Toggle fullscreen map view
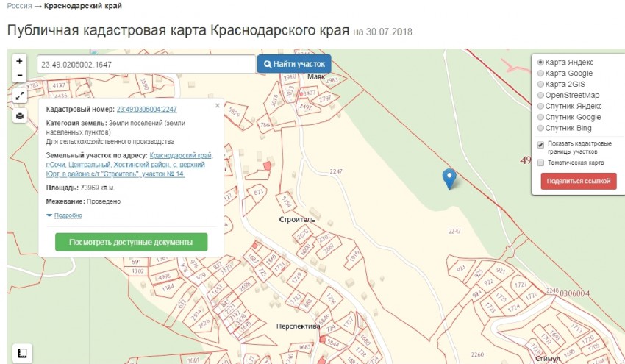The height and width of the screenshot is (364, 625). pyautogui.click(x=20, y=96)
